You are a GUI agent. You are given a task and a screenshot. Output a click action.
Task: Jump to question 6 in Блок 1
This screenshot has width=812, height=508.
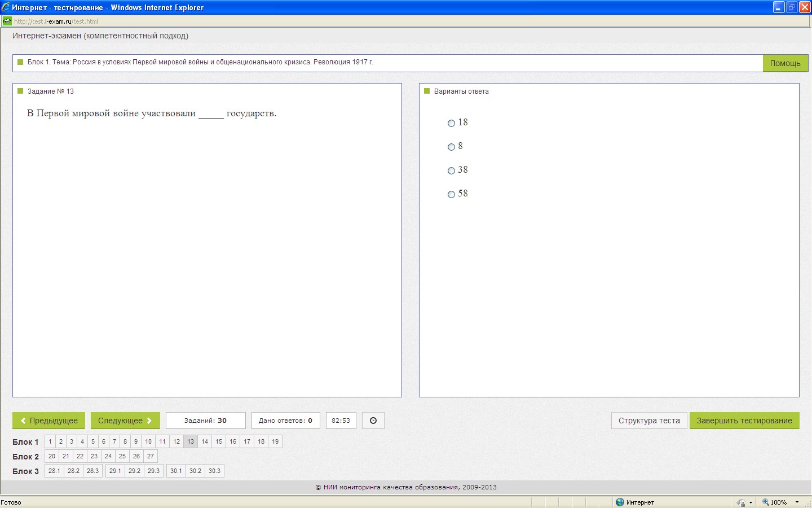click(104, 441)
